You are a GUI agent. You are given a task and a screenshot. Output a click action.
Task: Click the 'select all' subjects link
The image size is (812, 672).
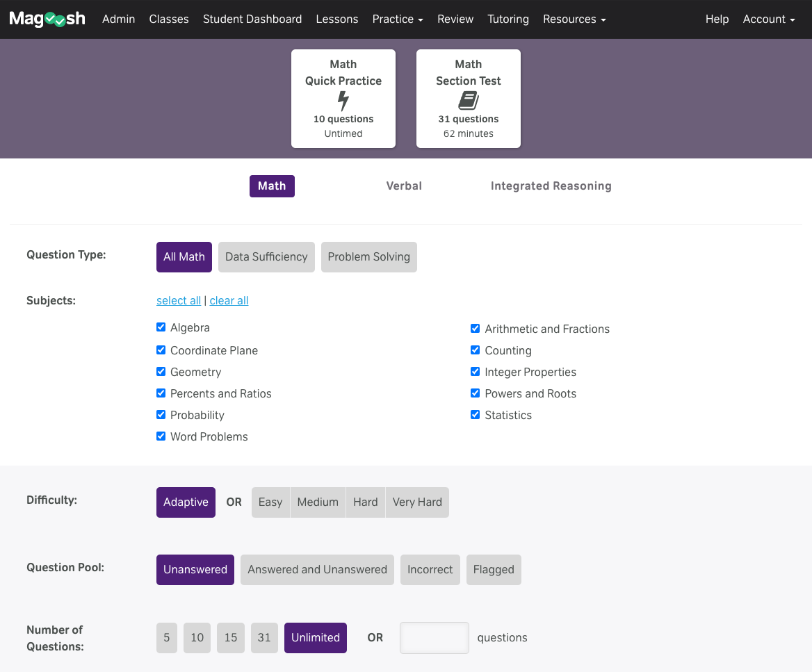point(179,301)
